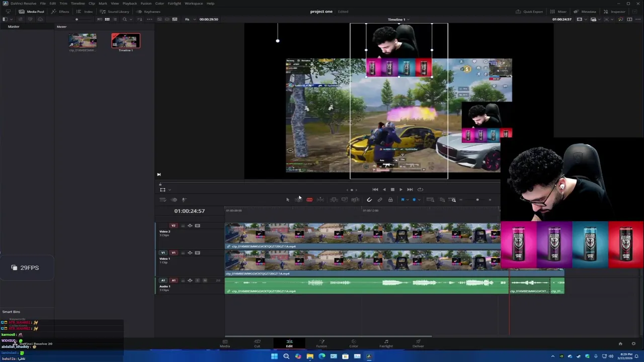
Task: Click Full Extent Zoom icon
Action: click(430, 200)
